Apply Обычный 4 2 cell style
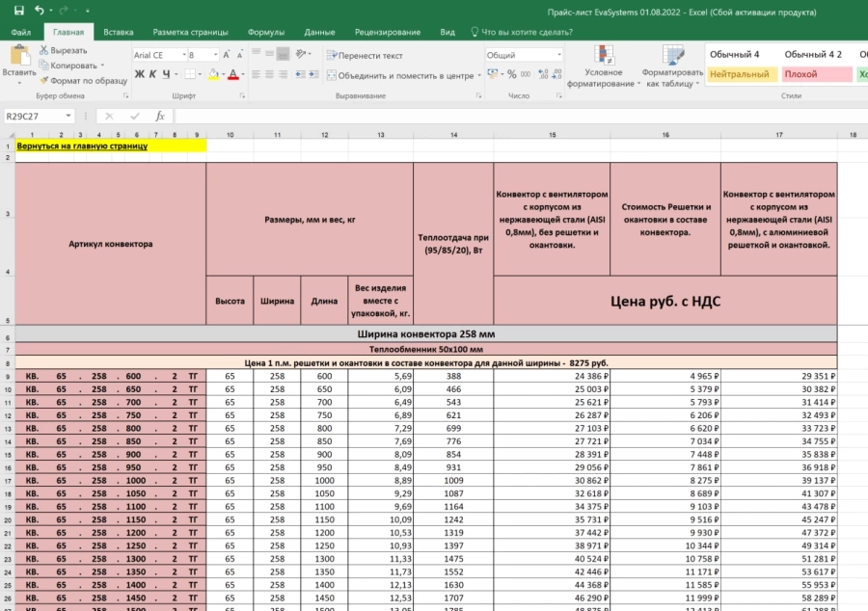The image size is (868, 611). 817,54
